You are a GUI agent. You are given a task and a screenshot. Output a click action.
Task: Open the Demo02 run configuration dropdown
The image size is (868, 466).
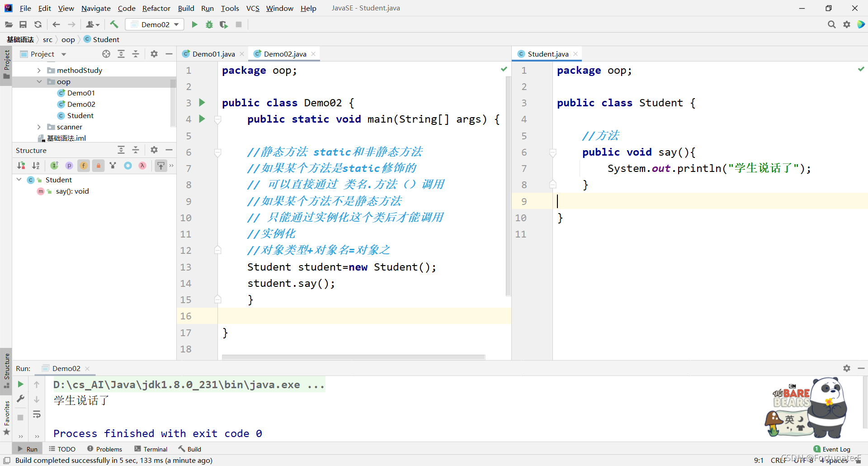pyautogui.click(x=155, y=24)
